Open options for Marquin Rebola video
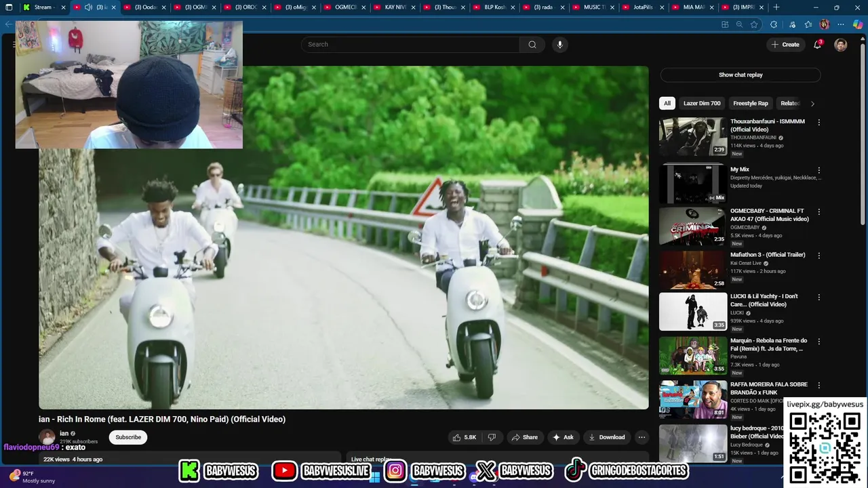This screenshot has height=488, width=868. pyautogui.click(x=818, y=342)
